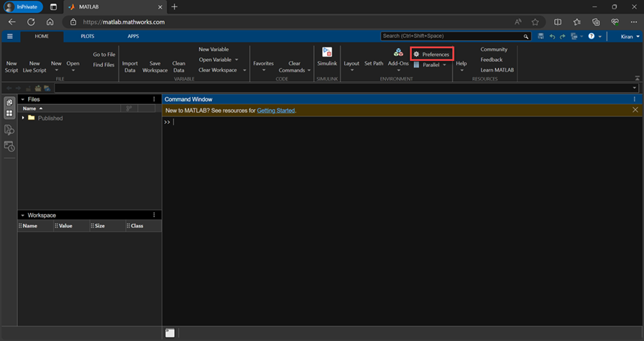Click Import Data button
Image resolution: width=644 pixels, height=341 pixels.
(130, 67)
